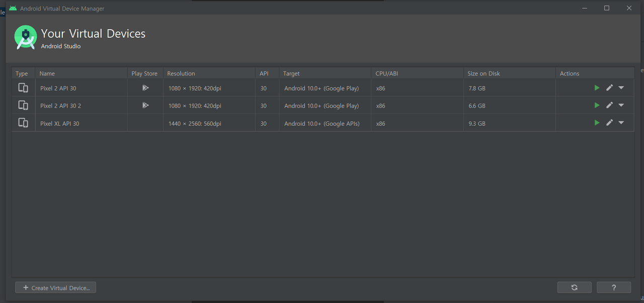Launch the Pixel 2 API 30 emulator
Image resolution: width=644 pixels, height=303 pixels.
tap(597, 88)
